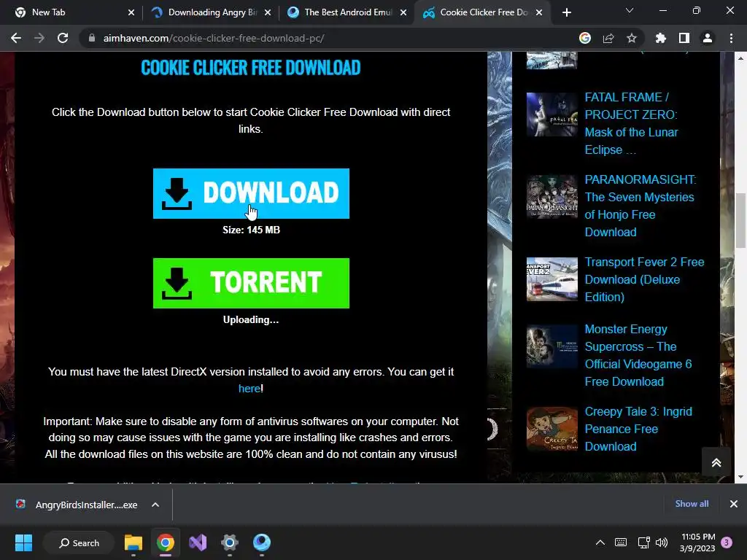The width and height of the screenshot is (747, 560).
Task: Open a new browser tab
Action: pyautogui.click(x=566, y=12)
